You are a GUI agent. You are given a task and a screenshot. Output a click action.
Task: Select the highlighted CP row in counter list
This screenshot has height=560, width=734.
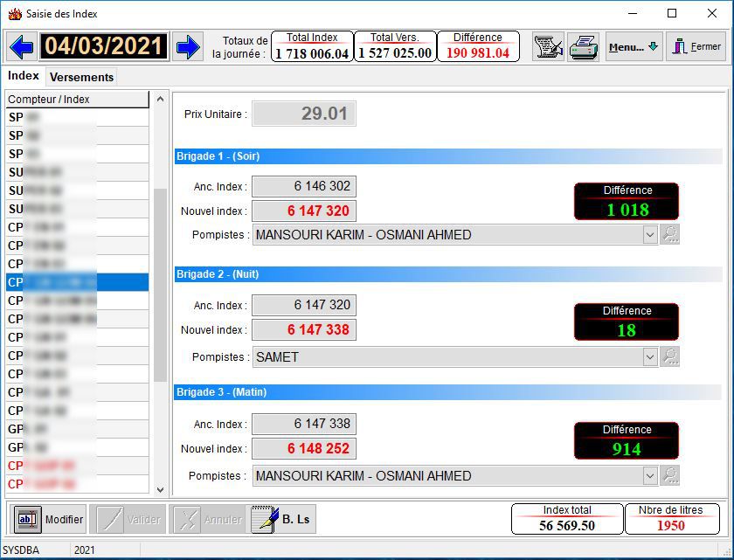77,282
